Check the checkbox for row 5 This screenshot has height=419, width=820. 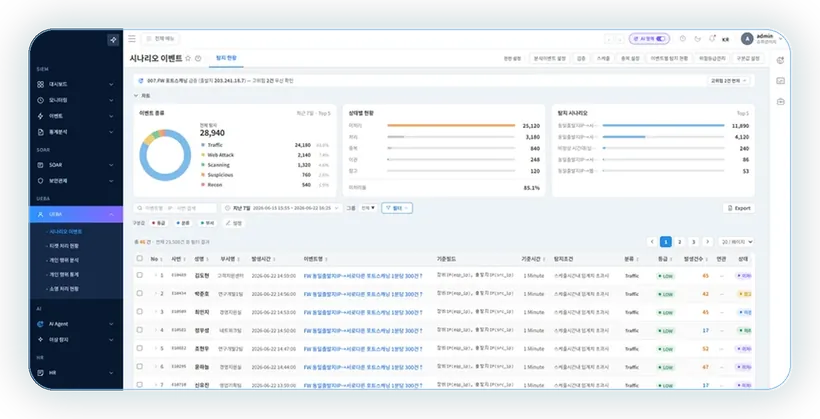click(x=140, y=348)
